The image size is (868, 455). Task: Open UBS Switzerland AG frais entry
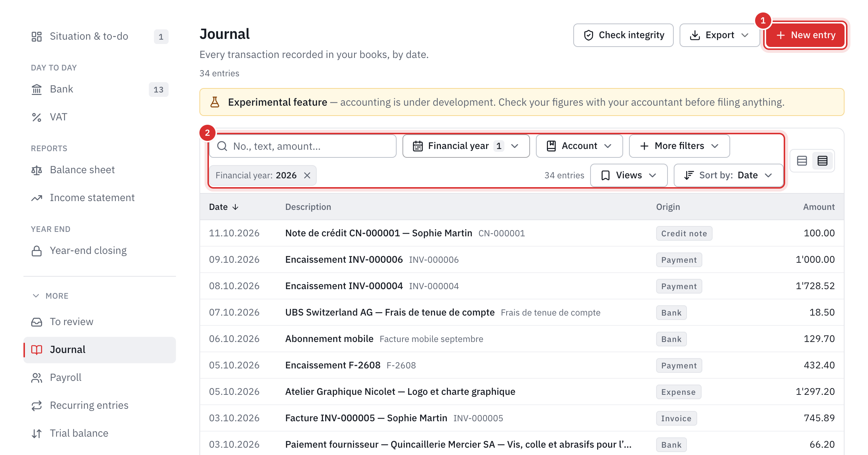522,313
